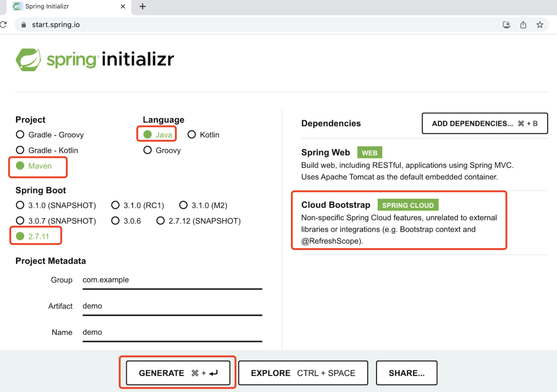The width and height of the screenshot is (557, 392).
Task: Click the lock icon beside start.spring.io
Action: coord(23,25)
